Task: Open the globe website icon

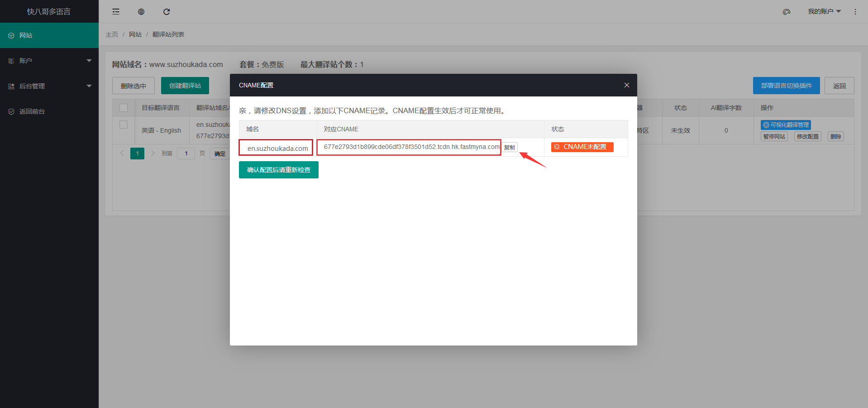Action: point(141,12)
